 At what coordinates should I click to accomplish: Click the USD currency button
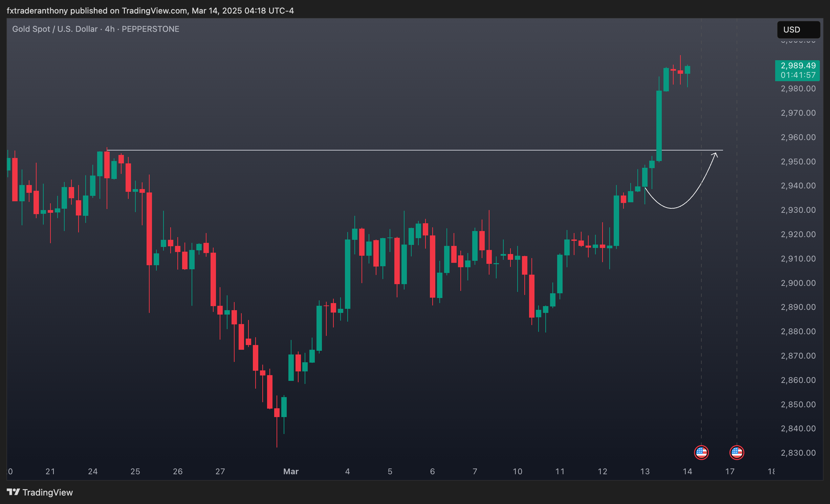798,30
